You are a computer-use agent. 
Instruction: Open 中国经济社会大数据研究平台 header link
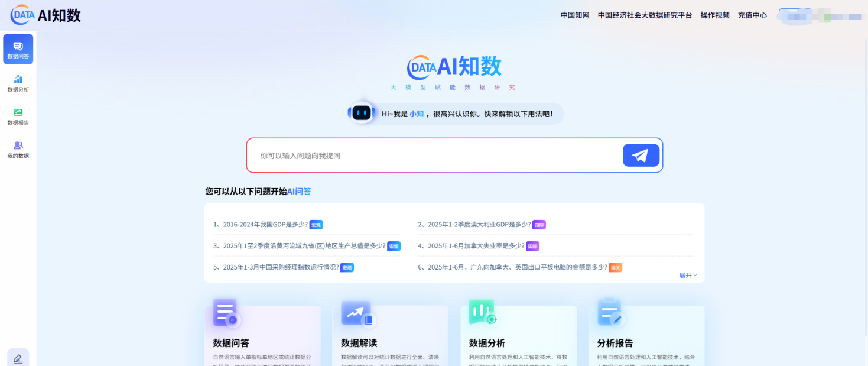pyautogui.click(x=645, y=15)
